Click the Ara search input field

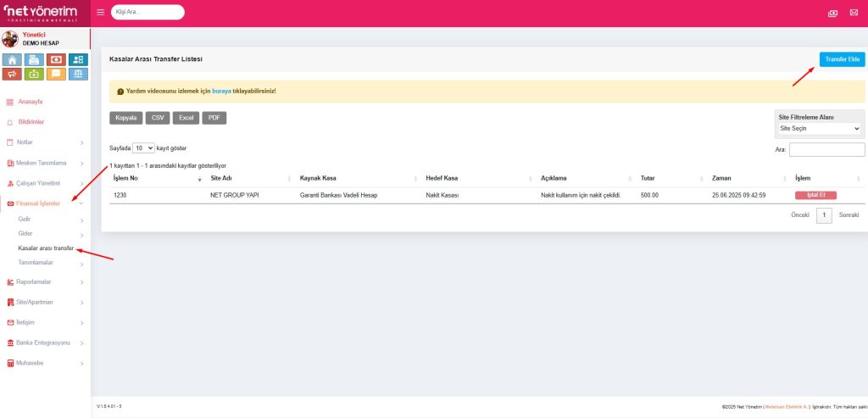click(826, 149)
